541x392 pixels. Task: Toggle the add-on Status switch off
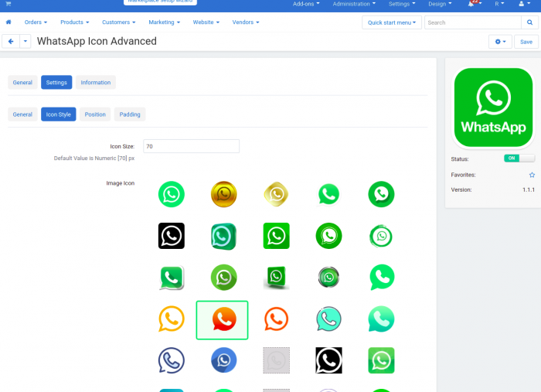tap(519, 158)
